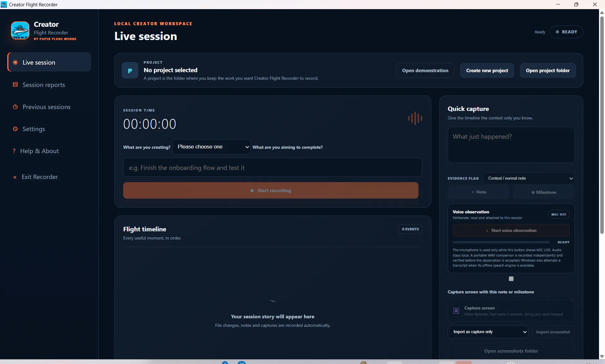Image resolution: width=605 pixels, height=364 pixels.
Task: Click the Exit Recorder X icon
Action: [x=14, y=177]
